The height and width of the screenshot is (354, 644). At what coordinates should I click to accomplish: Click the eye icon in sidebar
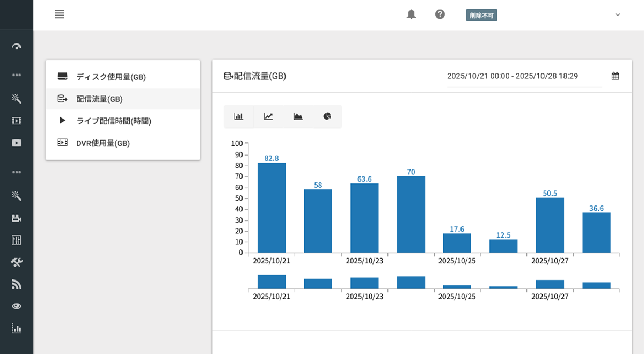point(17,306)
